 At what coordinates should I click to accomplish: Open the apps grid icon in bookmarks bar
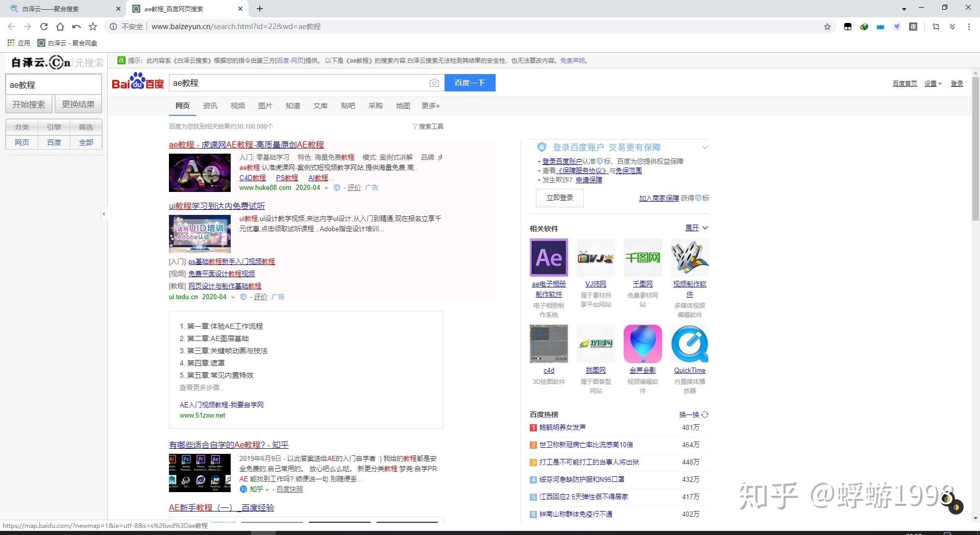tap(11, 43)
